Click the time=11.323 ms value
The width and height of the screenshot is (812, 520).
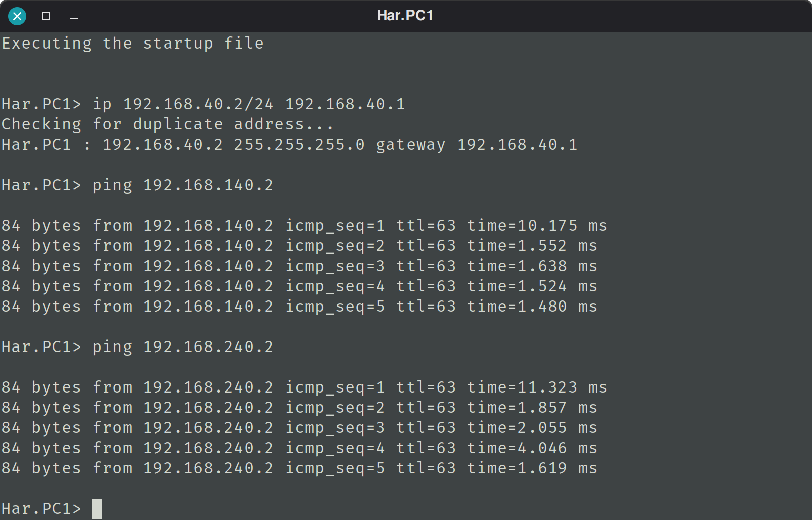point(537,388)
